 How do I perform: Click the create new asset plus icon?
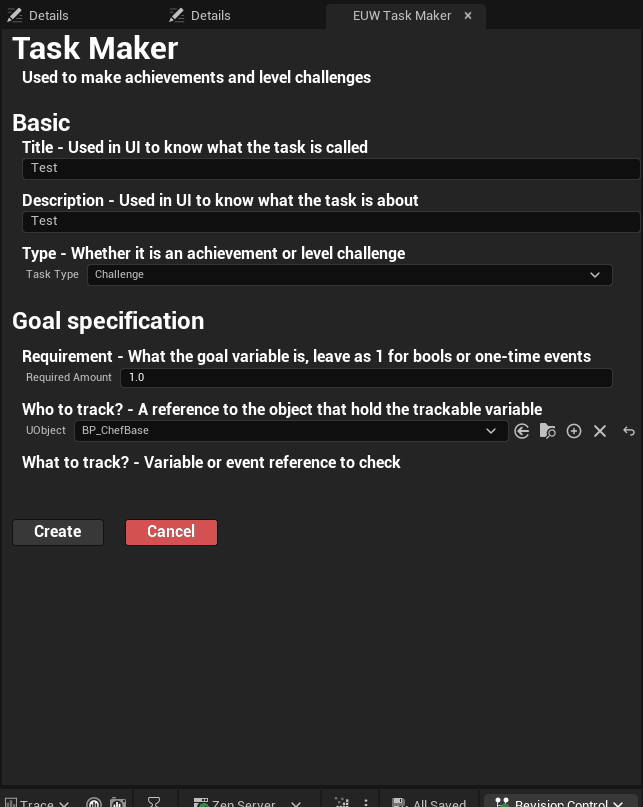[x=574, y=431]
